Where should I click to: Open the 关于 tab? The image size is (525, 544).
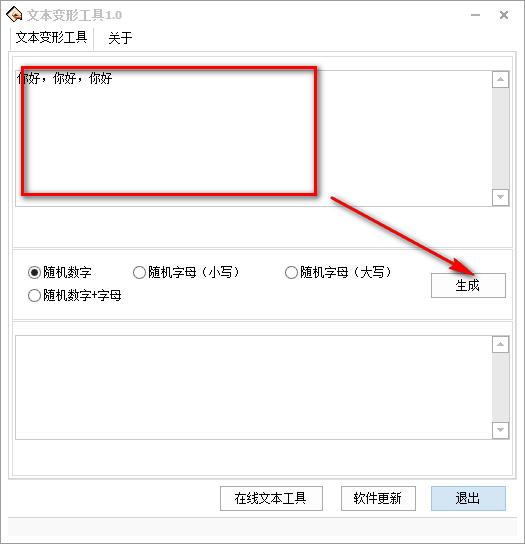click(x=120, y=38)
